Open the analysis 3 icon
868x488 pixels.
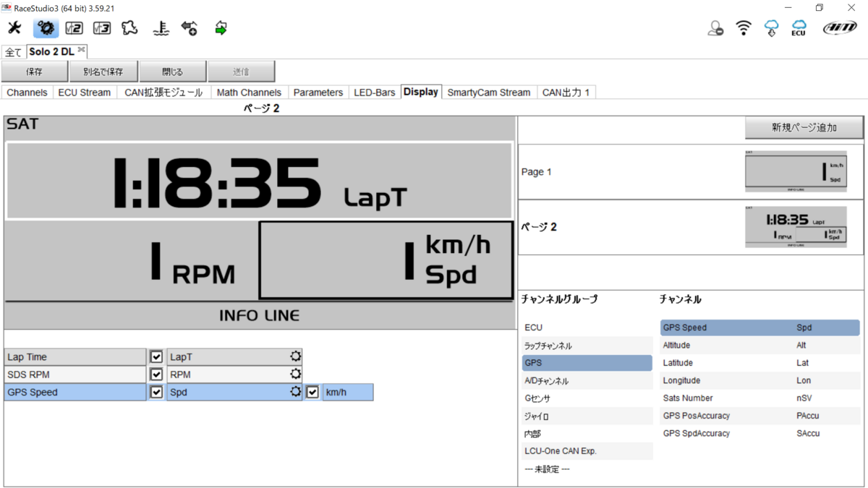pyautogui.click(x=102, y=28)
